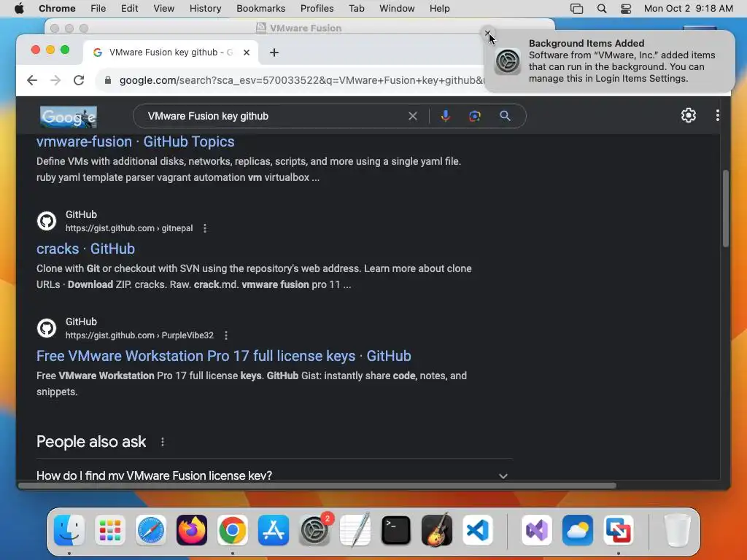
Task: Open Google Chrome in the Dock
Action: (233, 530)
